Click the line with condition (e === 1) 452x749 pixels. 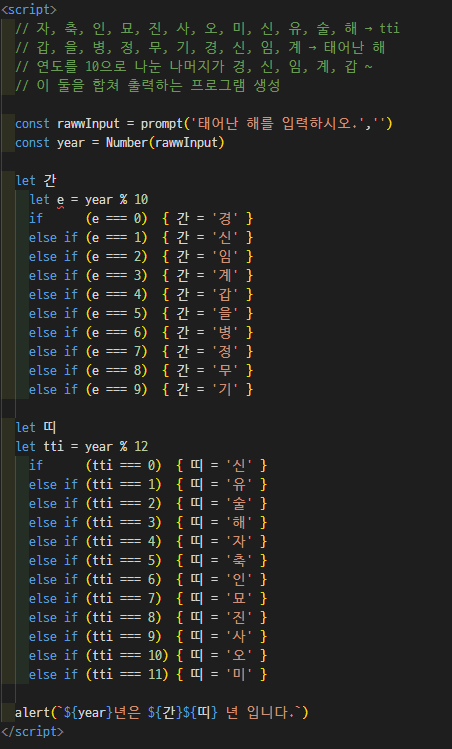(x=141, y=237)
